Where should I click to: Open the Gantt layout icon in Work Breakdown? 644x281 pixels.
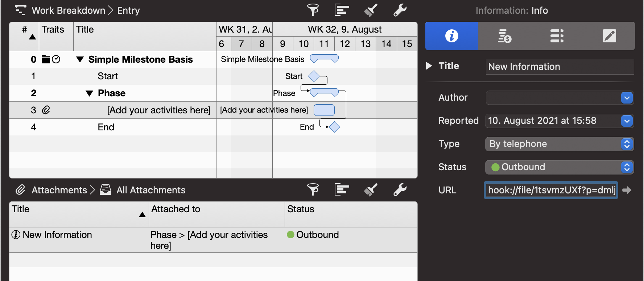[x=342, y=10]
